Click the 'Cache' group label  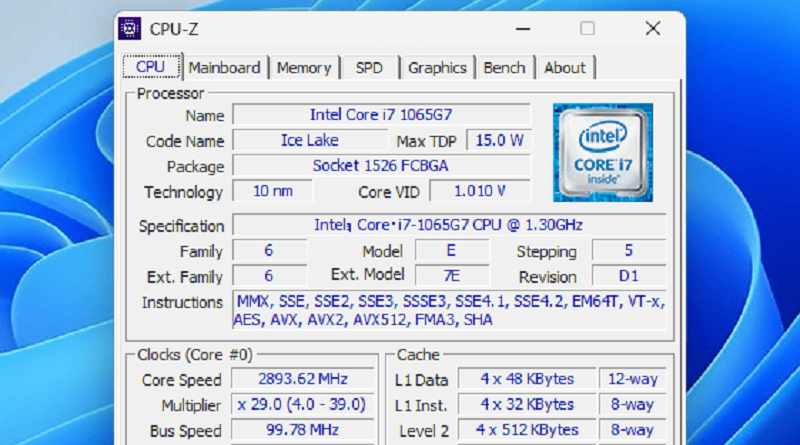418,355
